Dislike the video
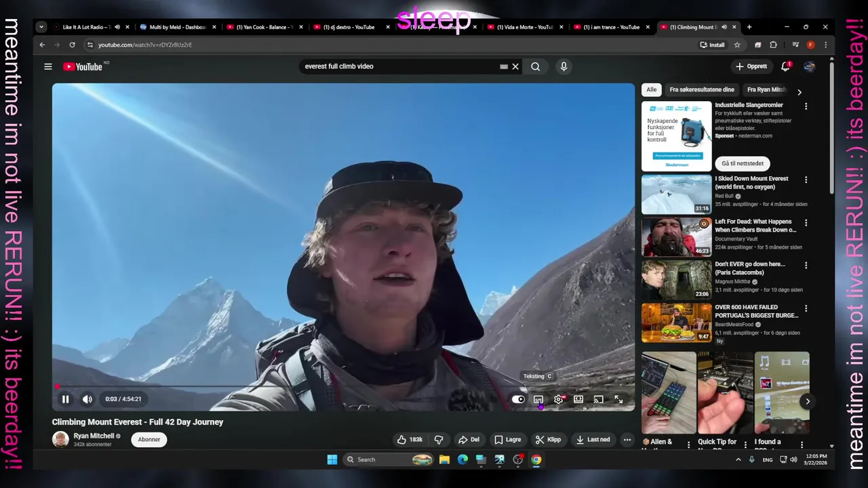This screenshot has width=868, height=488. click(439, 439)
